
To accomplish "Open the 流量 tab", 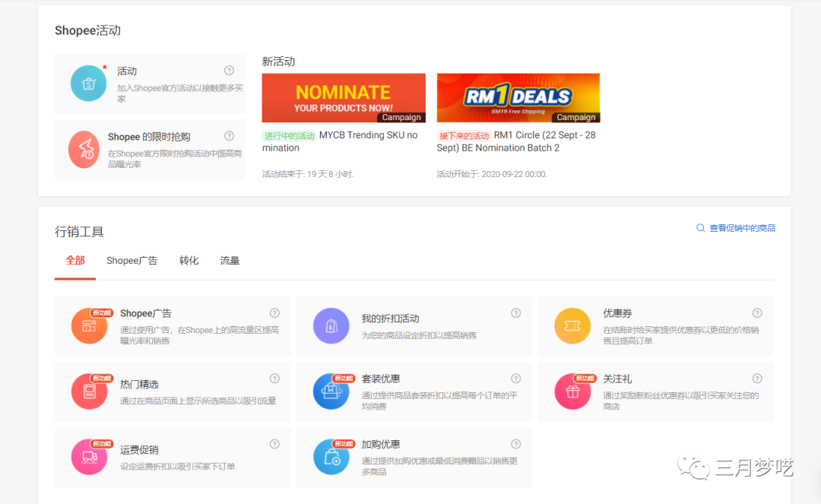I will pyautogui.click(x=230, y=261).
